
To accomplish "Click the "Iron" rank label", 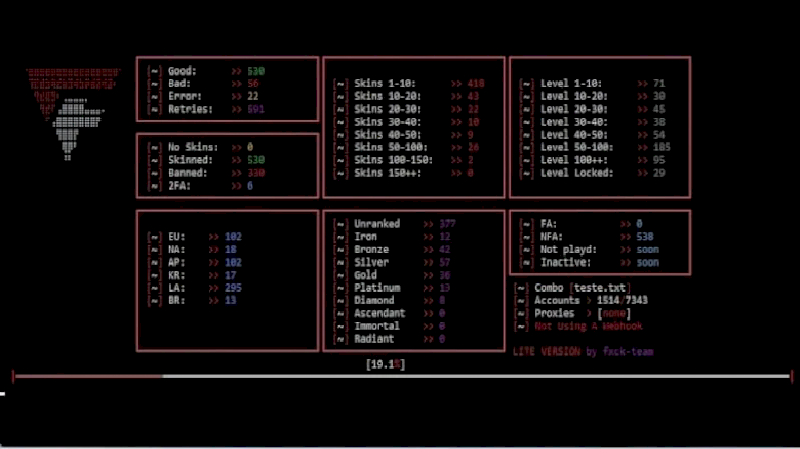I will point(365,237).
